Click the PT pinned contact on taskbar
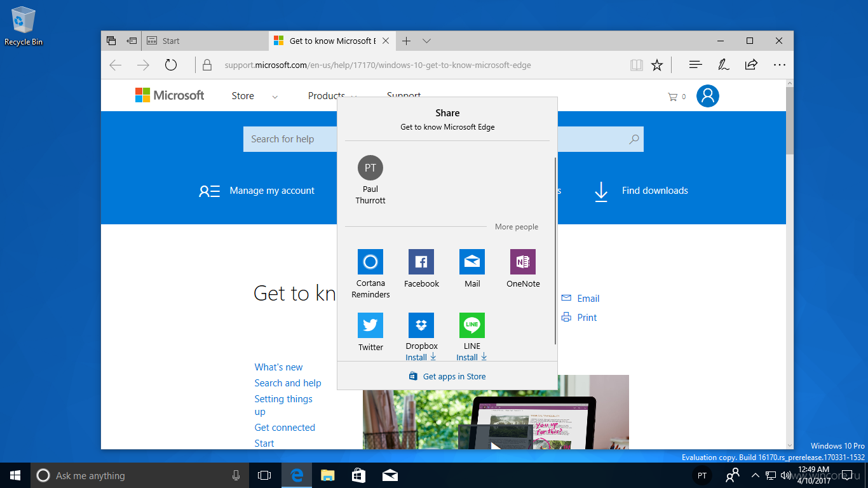Image resolution: width=868 pixels, height=488 pixels. coord(702,475)
